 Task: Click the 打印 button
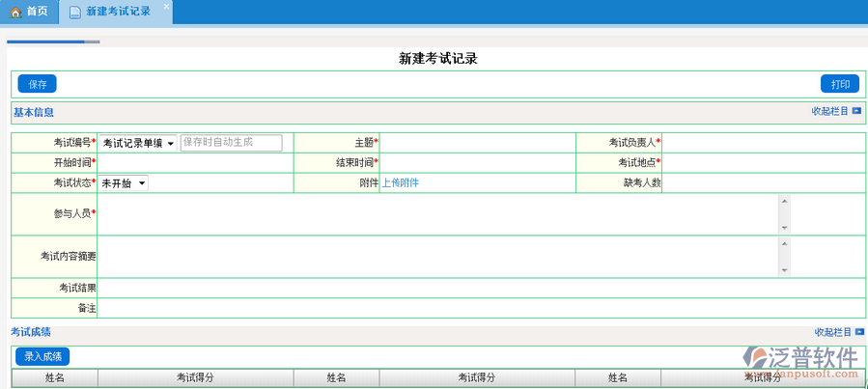coord(839,84)
